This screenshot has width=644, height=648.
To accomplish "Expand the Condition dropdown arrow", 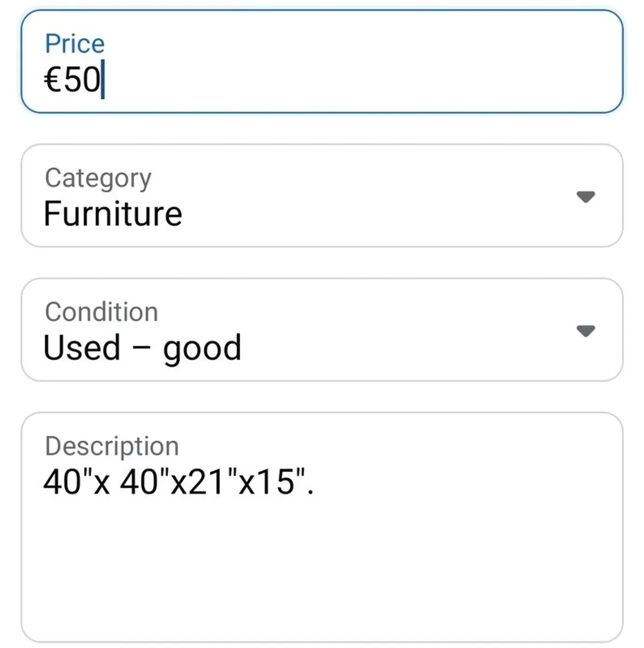I will click(x=585, y=330).
